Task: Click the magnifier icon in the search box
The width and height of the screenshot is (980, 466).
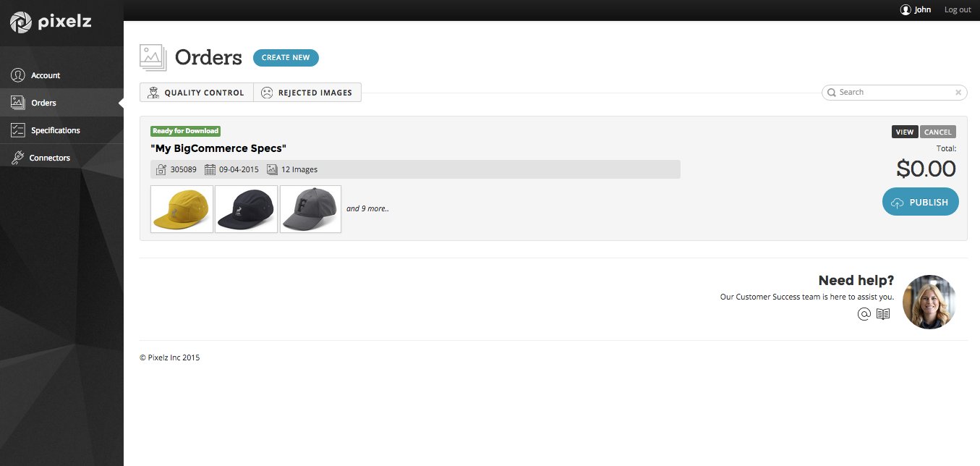Action: point(832,93)
